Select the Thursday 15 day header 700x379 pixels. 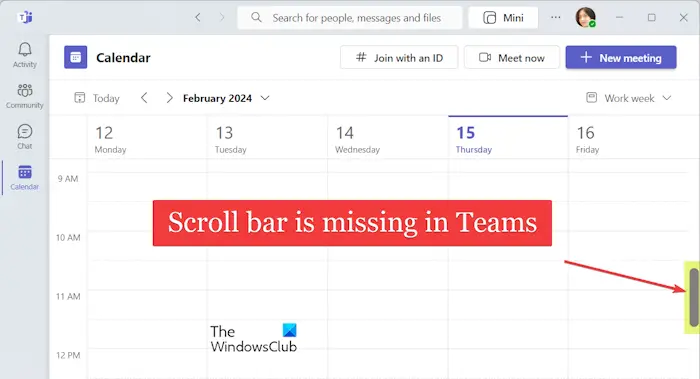click(x=508, y=137)
